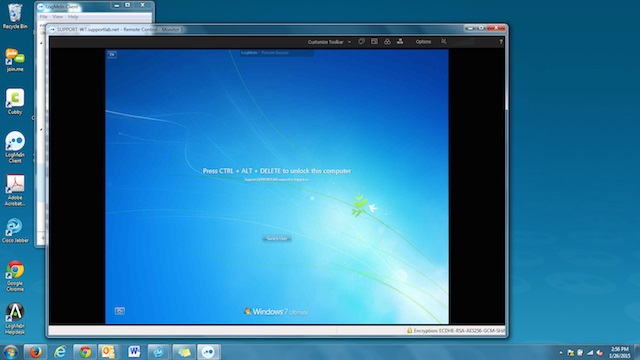Image resolution: width=640 pixels, height=360 pixels.
Task: Open the help question mark icon
Action: (x=501, y=42)
